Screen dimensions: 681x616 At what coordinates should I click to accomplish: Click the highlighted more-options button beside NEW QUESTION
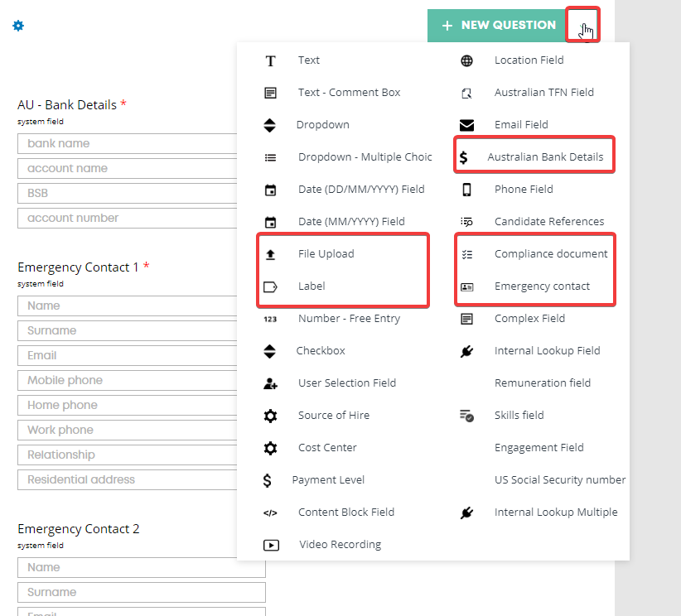[582, 26]
